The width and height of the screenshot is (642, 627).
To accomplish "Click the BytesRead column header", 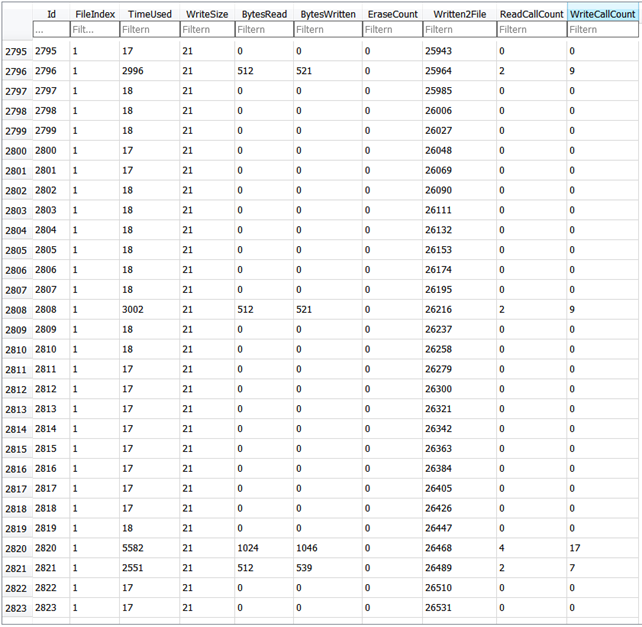I will tap(264, 14).
